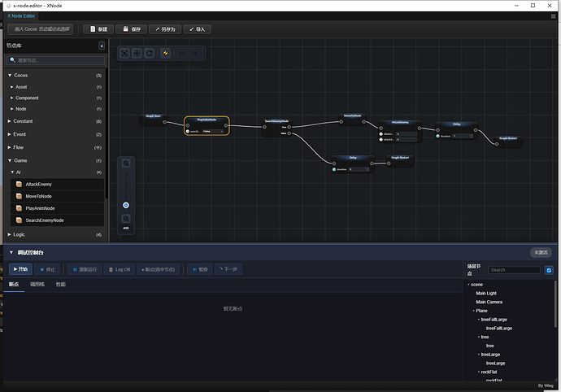Click the 保存 save button

click(131, 29)
